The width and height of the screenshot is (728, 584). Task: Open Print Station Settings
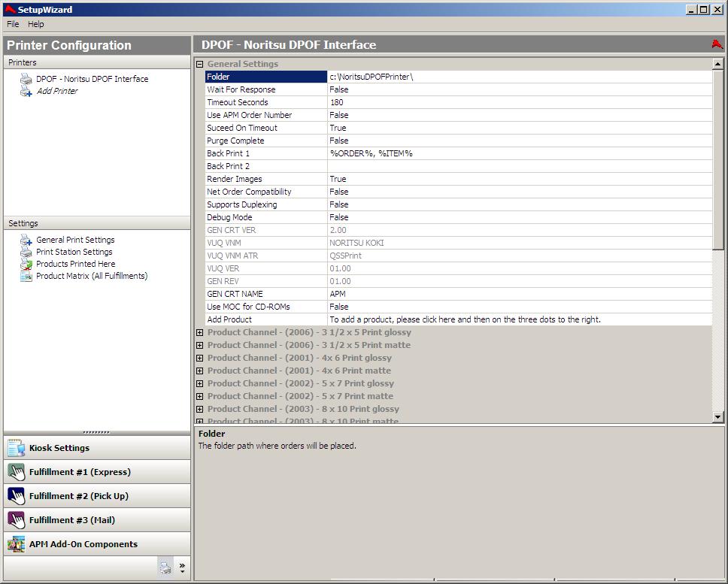(x=74, y=252)
